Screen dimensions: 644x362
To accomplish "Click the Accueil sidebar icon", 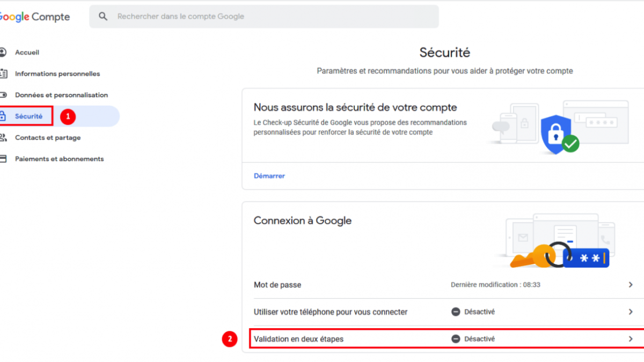I will point(3,53).
